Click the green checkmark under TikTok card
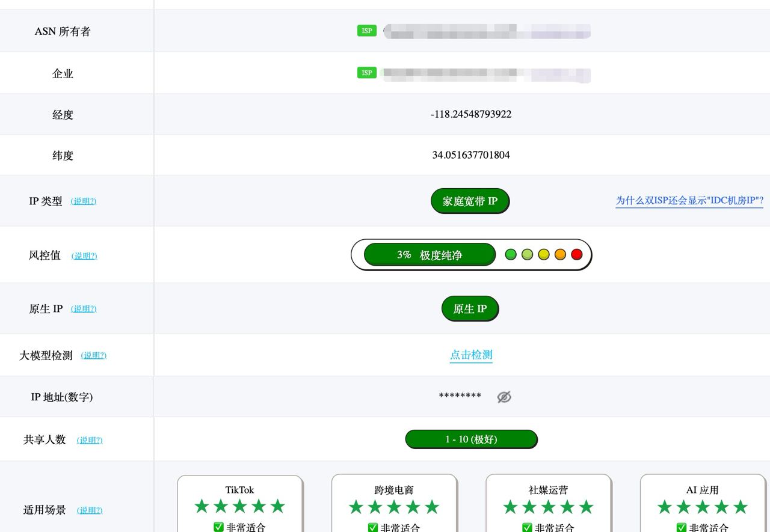Screen dimensions: 770x532 coord(218,527)
